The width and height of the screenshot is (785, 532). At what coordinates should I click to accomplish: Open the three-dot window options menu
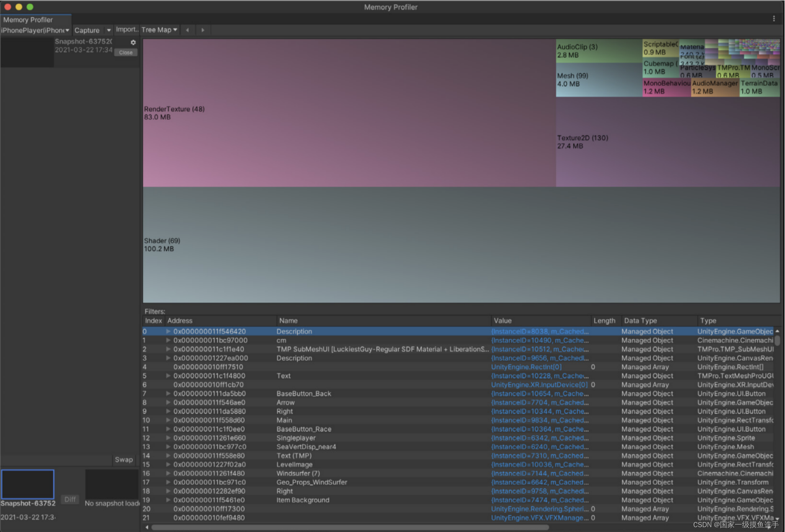774,18
